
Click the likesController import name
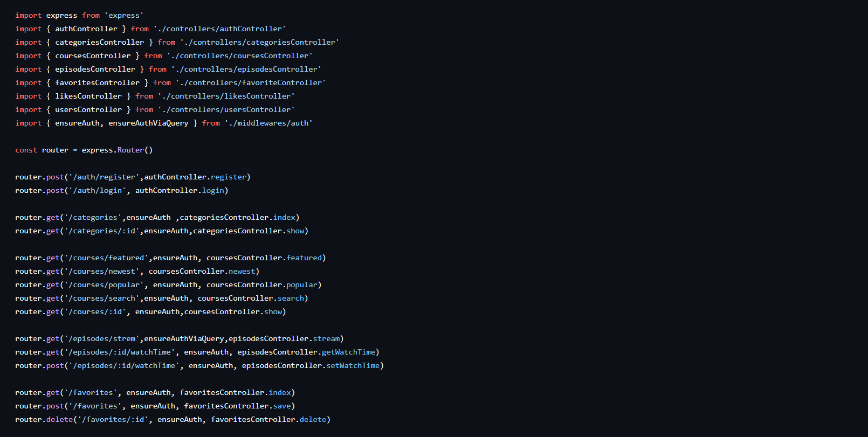point(88,96)
